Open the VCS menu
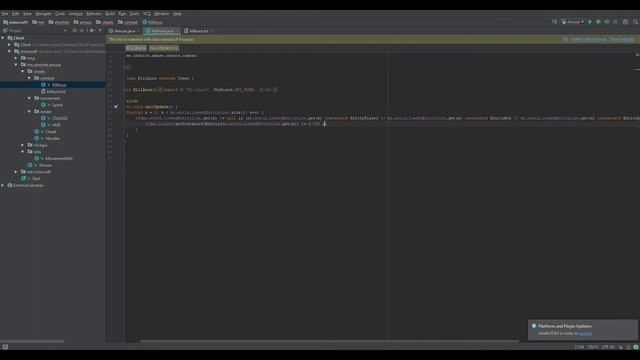This screenshot has width=640, height=360. pyautogui.click(x=147, y=14)
